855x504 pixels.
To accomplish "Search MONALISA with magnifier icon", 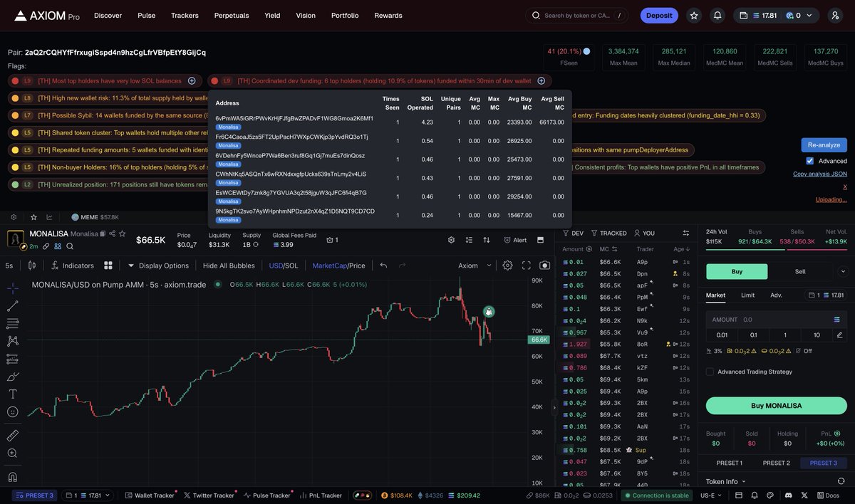I will coord(70,246).
